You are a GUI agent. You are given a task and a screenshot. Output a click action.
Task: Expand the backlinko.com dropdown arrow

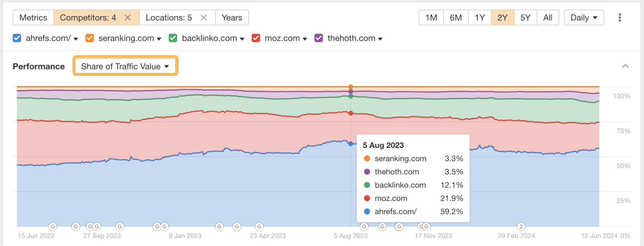point(242,39)
